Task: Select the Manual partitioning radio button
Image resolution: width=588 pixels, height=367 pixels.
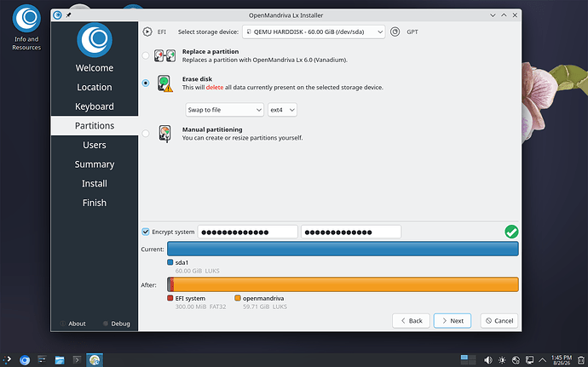Action: 146,134
